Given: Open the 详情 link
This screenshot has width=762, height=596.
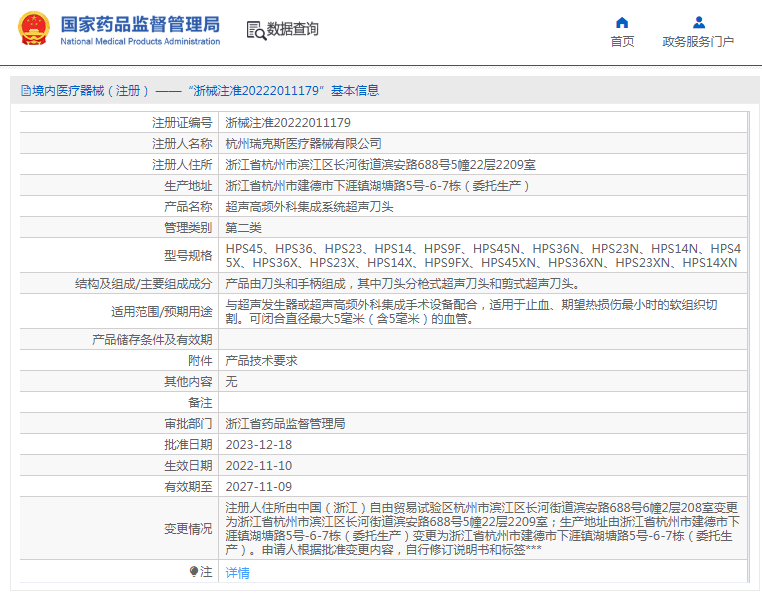Looking at the screenshot, I should tap(238, 573).
